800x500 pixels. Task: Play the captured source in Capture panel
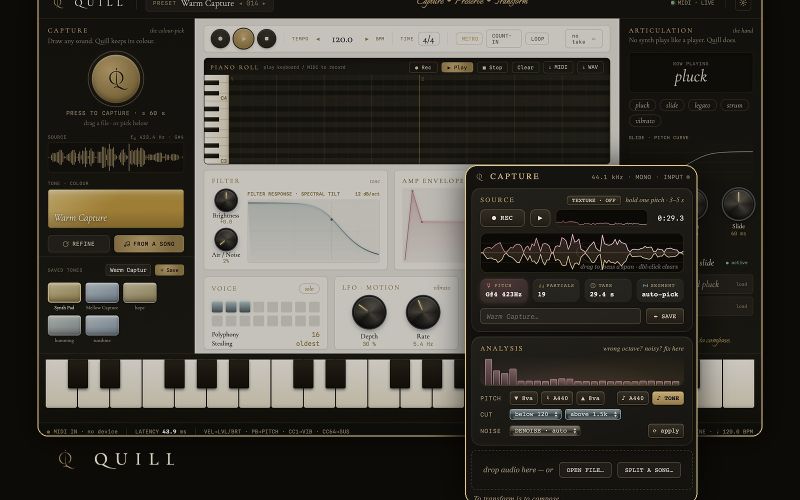coord(540,218)
